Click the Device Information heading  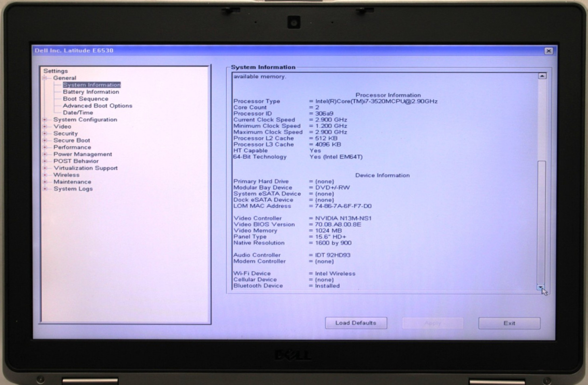point(382,175)
